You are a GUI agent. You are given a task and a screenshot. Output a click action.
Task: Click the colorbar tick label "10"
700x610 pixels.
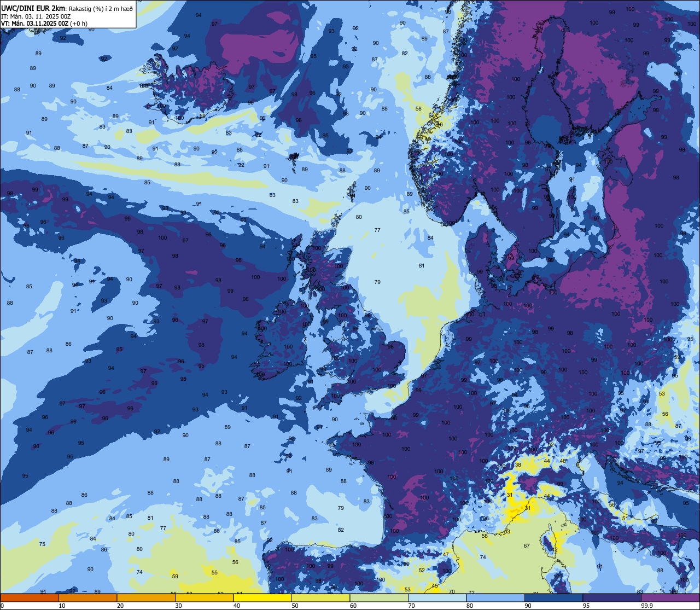pyautogui.click(x=62, y=606)
